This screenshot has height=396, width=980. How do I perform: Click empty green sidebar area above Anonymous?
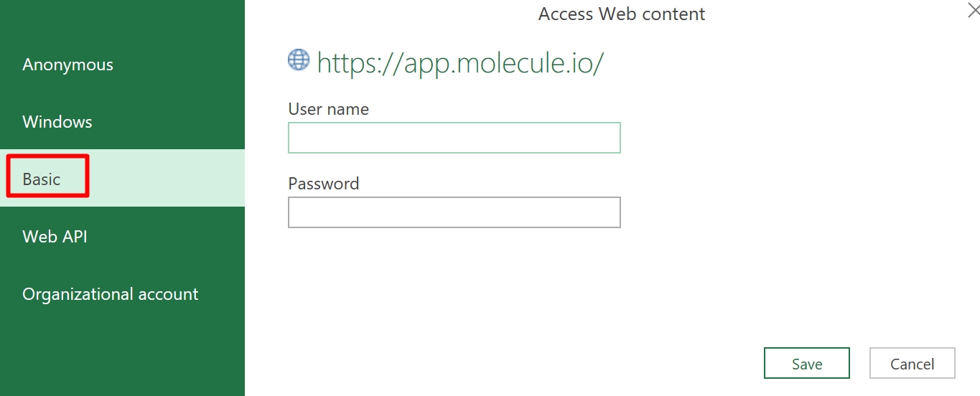pyautogui.click(x=122, y=22)
